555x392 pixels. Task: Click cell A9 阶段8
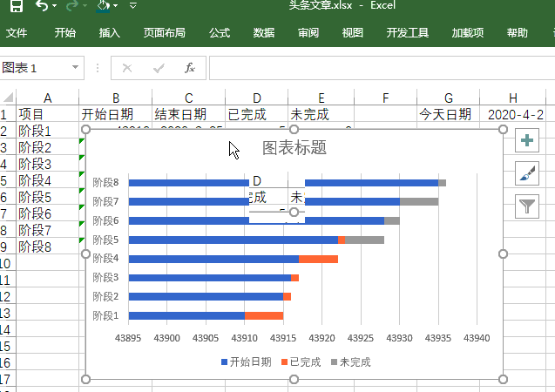coord(47,247)
